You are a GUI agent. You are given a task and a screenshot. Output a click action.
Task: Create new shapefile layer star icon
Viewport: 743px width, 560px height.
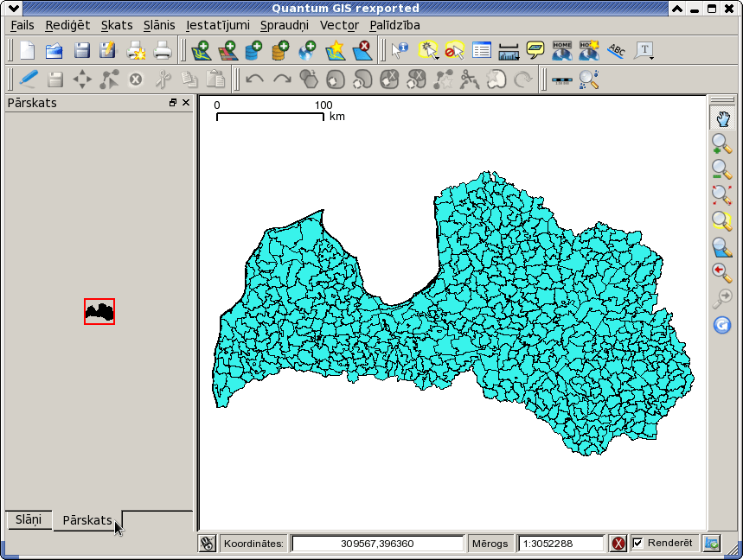click(x=335, y=51)
